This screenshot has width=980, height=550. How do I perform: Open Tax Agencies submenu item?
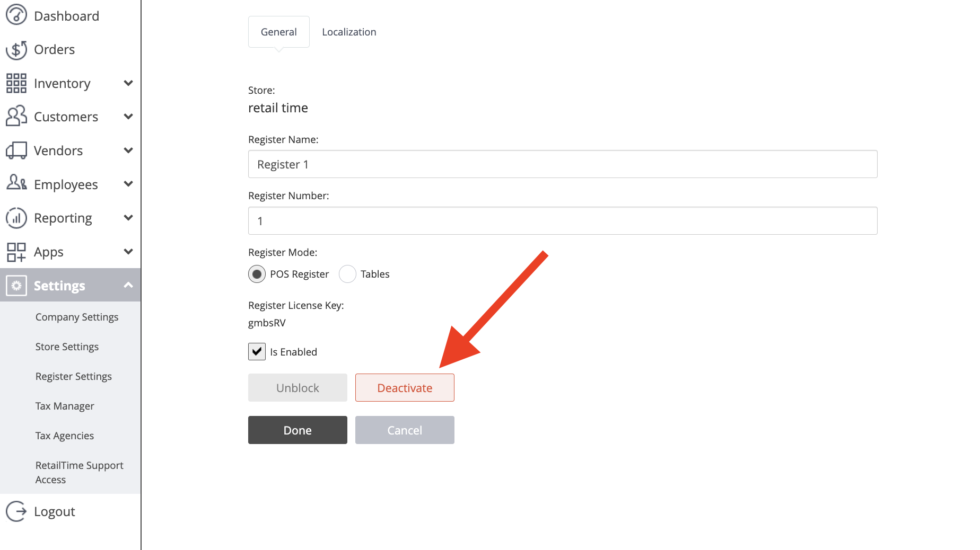65,436
